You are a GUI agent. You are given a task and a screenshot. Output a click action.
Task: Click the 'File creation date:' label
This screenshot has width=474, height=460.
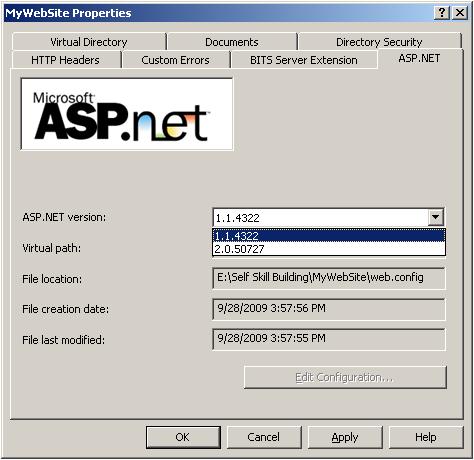pos(65,309)
